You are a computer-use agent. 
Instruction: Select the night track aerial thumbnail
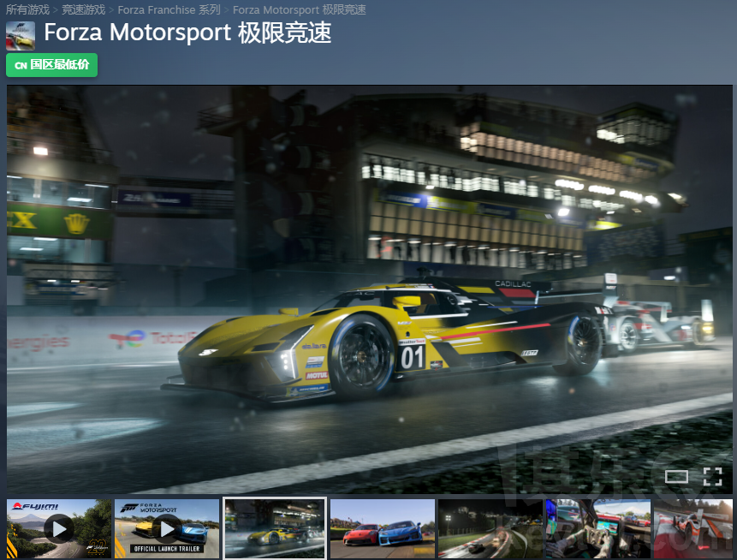point(490,528)
